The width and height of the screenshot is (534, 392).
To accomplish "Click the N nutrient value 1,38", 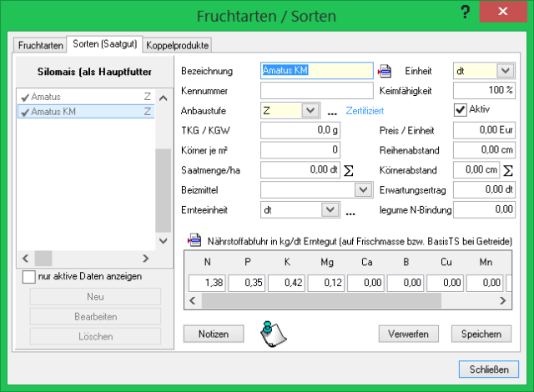I will (208, 283).
